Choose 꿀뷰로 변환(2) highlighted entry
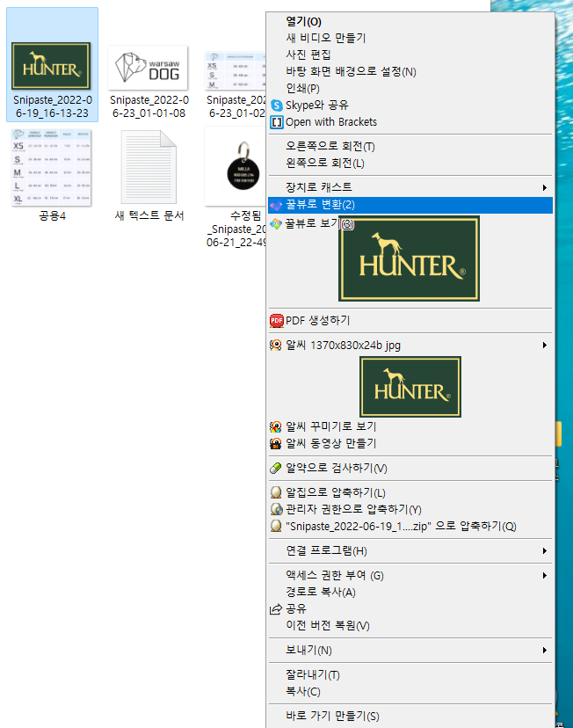Screen dimensions: 573x728 pyautogui.click(x=410, y=205)
